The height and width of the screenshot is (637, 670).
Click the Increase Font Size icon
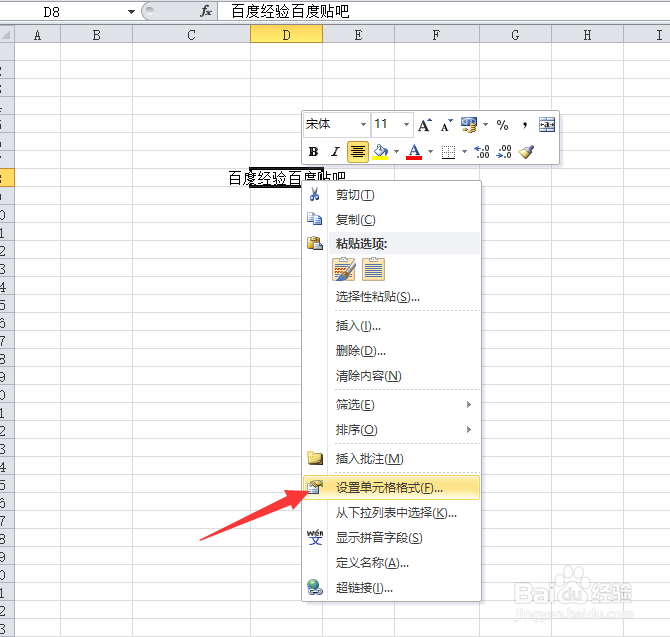(x=424, y=125)
